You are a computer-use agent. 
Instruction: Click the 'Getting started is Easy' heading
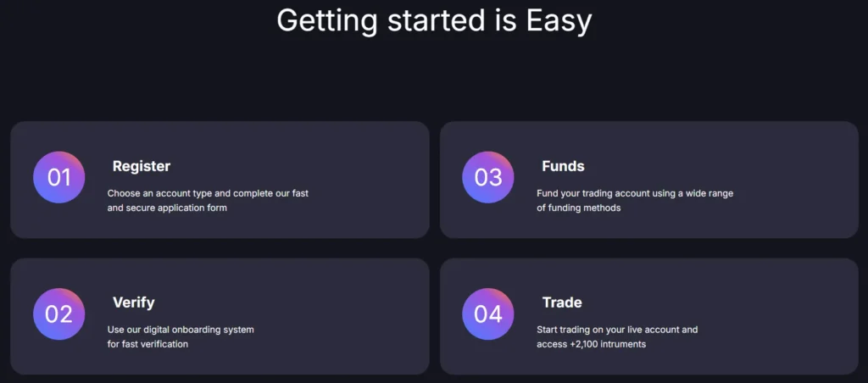(x=434, y=20)
